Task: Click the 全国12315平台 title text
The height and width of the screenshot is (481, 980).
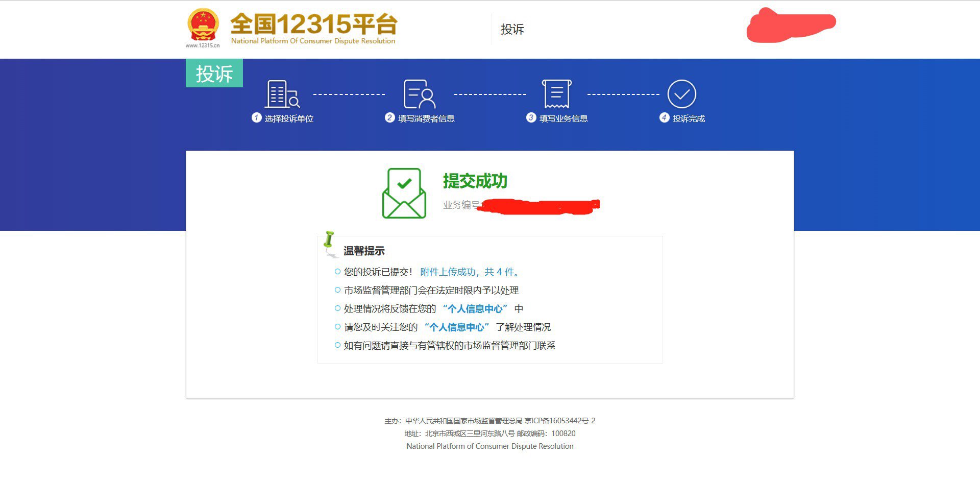Action: coord(313,24)
